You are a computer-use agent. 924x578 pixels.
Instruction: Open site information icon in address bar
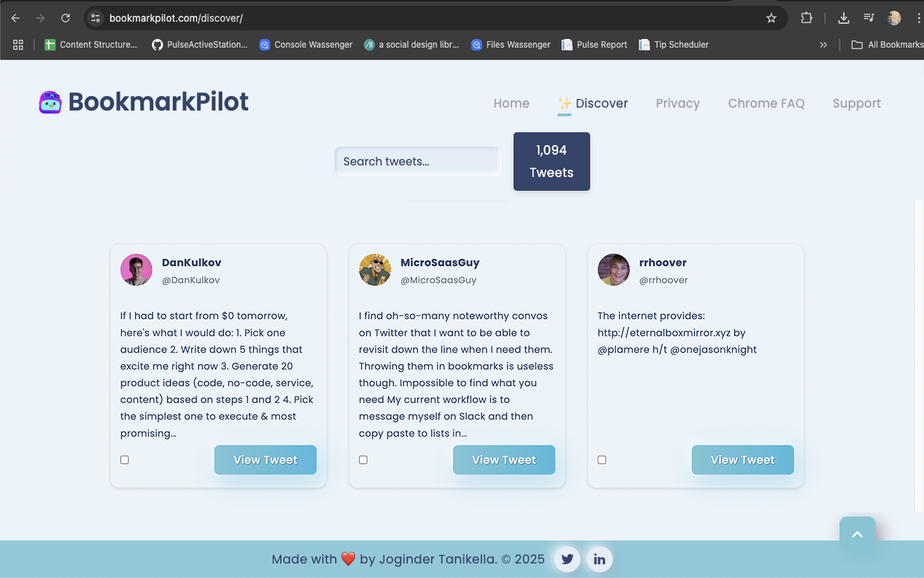pos(95,18)
